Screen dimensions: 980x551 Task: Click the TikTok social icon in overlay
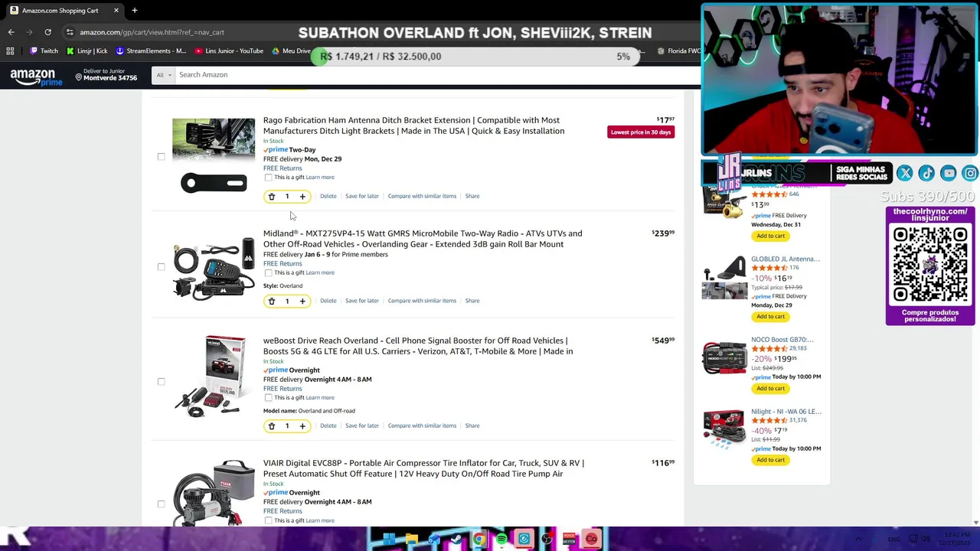(926, 174)
